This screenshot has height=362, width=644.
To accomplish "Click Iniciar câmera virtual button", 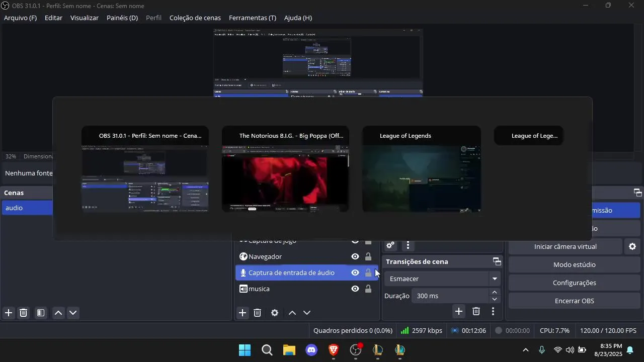I will coord(566,246).
